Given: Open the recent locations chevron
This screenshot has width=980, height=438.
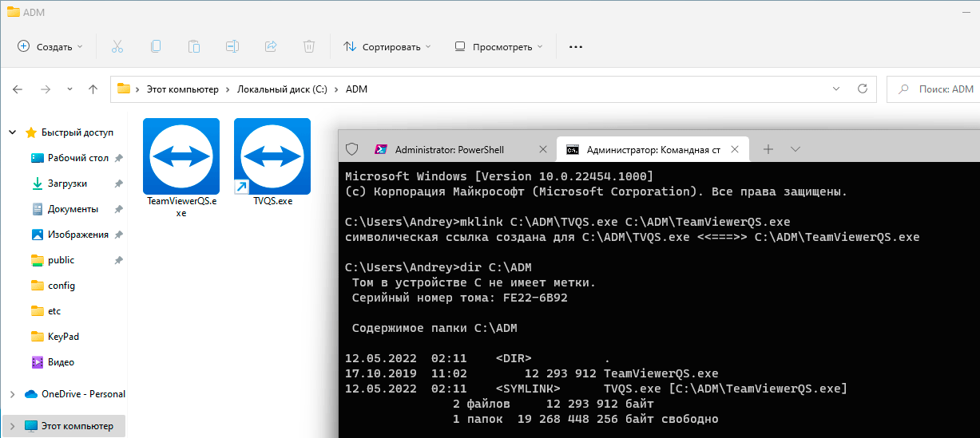Looking at the screenshot, I should pyautogui.click(x=70, y=89).
